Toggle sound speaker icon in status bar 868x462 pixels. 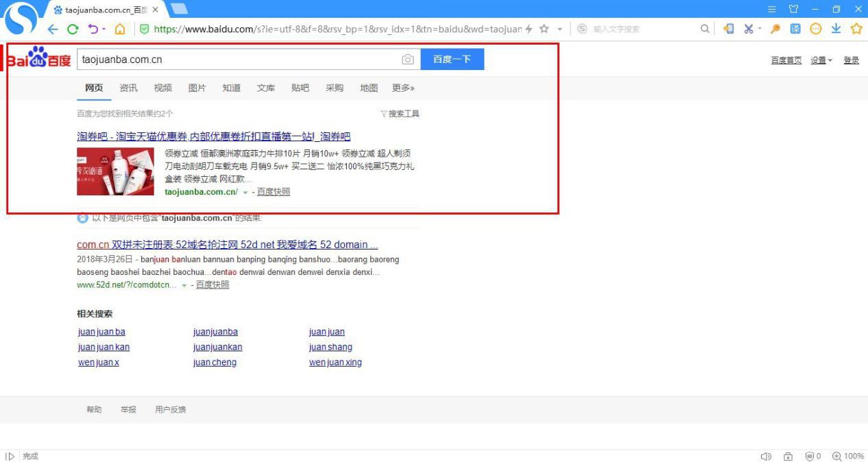click(x=765, y=456)
